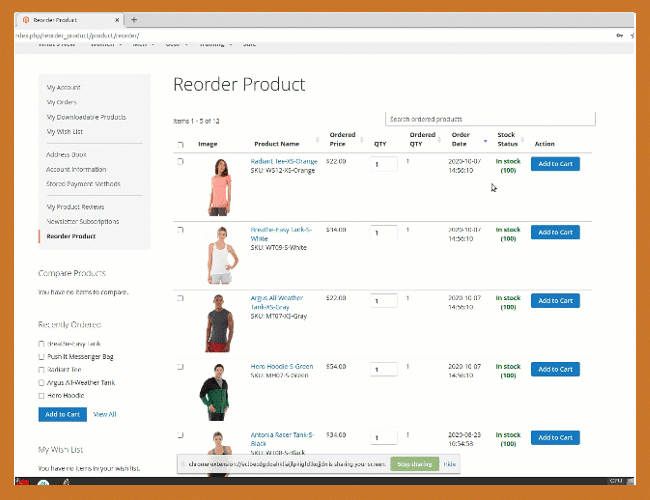Tick the Hero Hoodie recently ordered checkbox
Screen dimensions: 650x500
coord(42,395)
